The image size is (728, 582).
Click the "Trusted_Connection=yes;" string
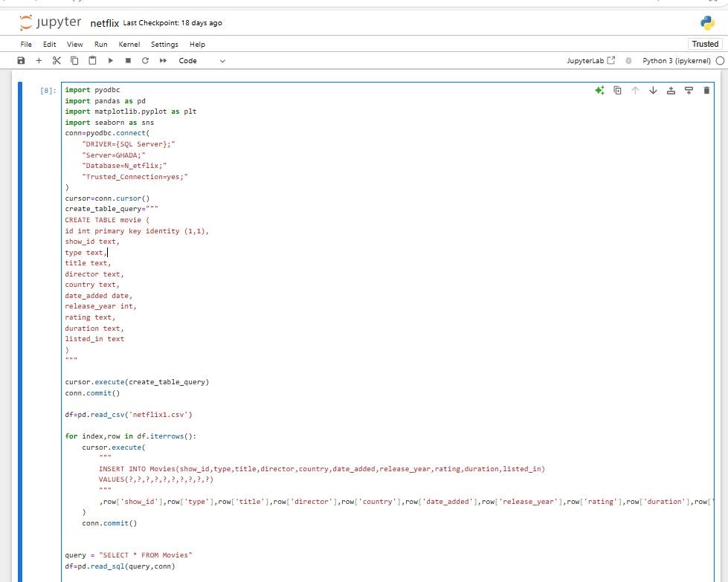135,177
